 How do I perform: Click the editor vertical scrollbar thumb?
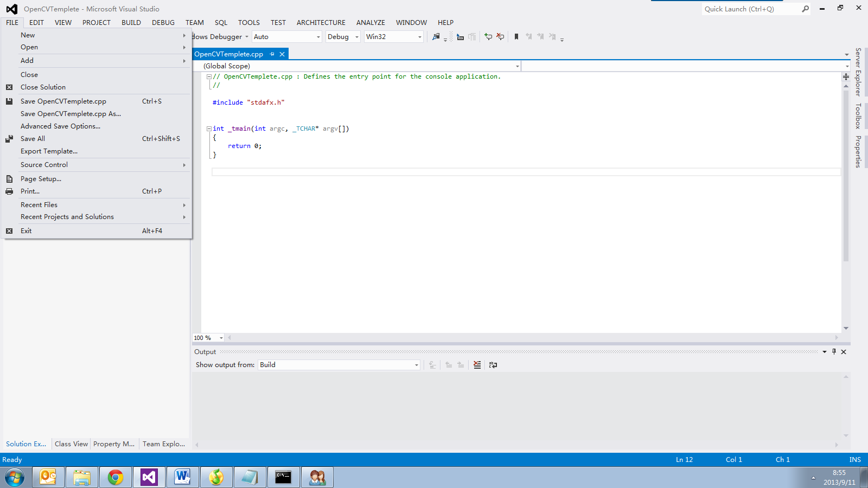[846, 176]
